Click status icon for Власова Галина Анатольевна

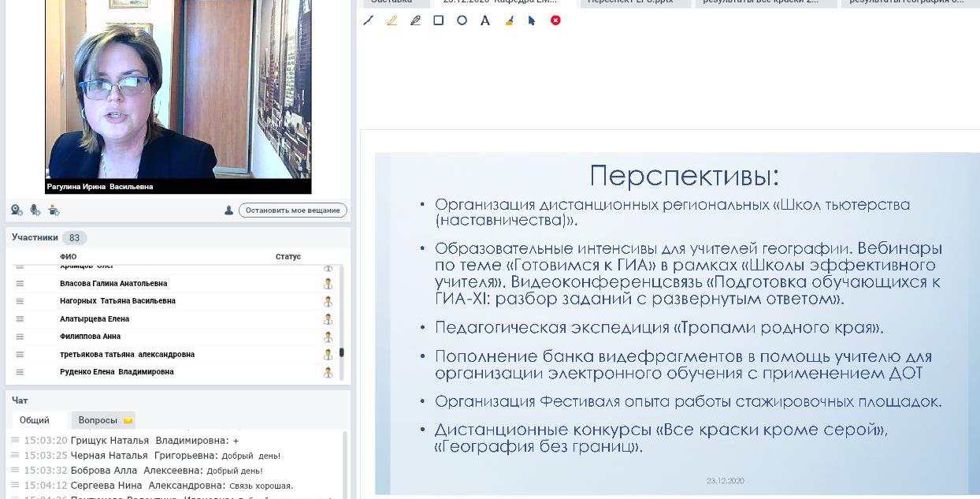click(x=328, y=284)
